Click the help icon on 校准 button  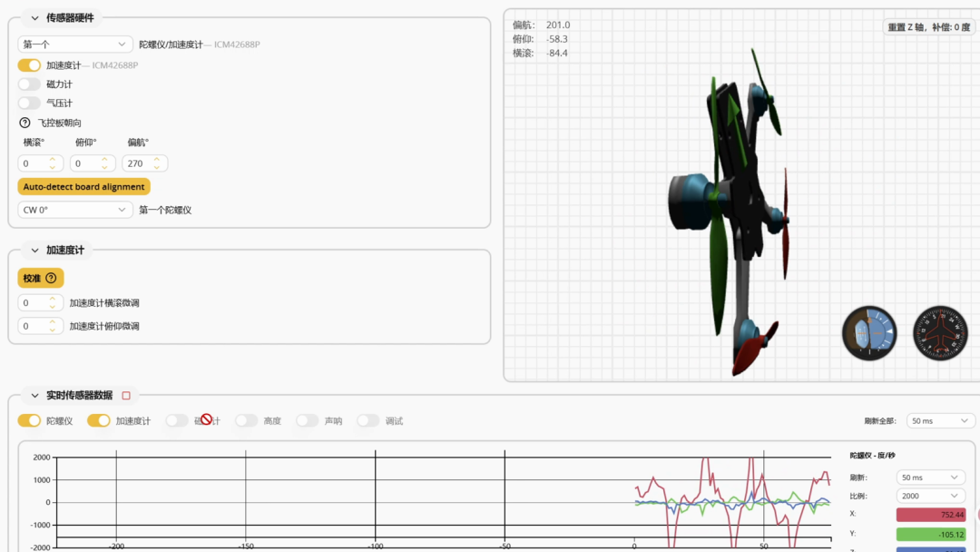coord(51,278)
